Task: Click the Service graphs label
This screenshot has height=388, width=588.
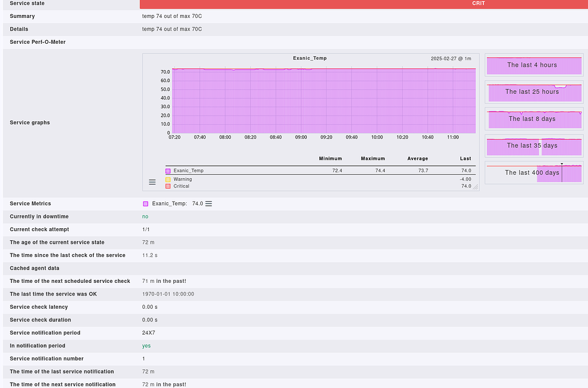Action: [x=30, y=122]
